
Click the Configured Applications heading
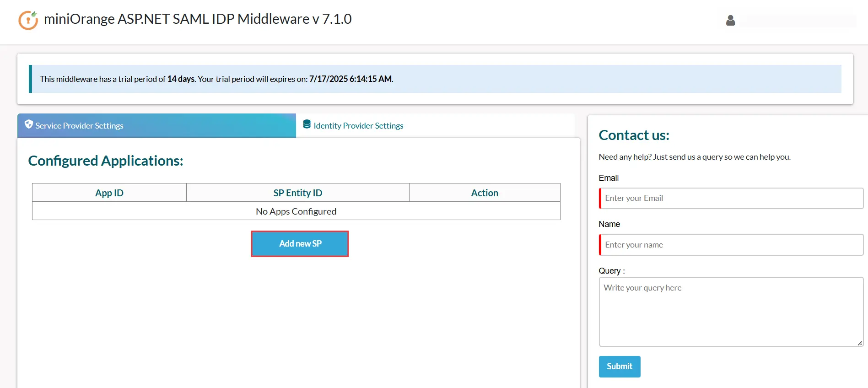pos(106,161)
